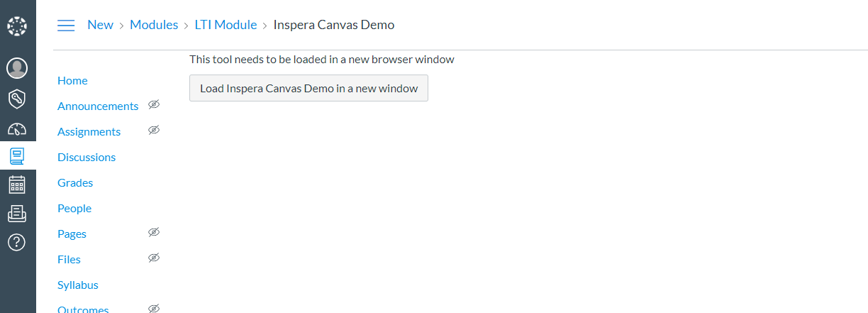868x313 pixels.
Task: Select Grades in the course menu
Action: coord(75,183)
